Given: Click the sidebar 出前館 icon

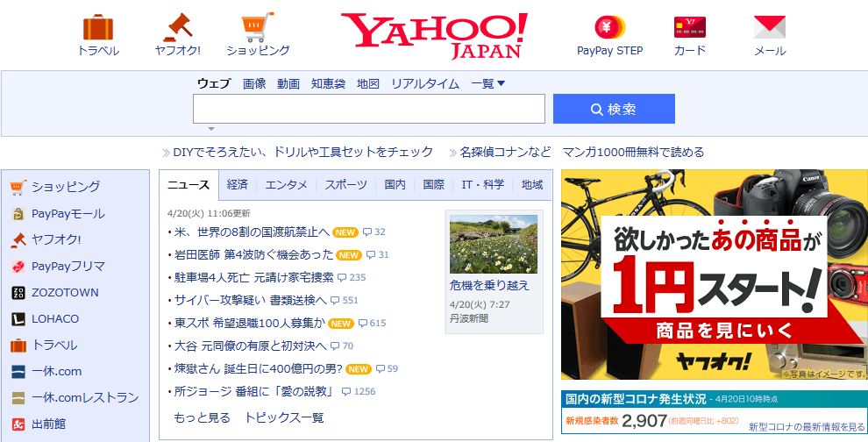Looking at the screenshot, I should tap(18, 424).
